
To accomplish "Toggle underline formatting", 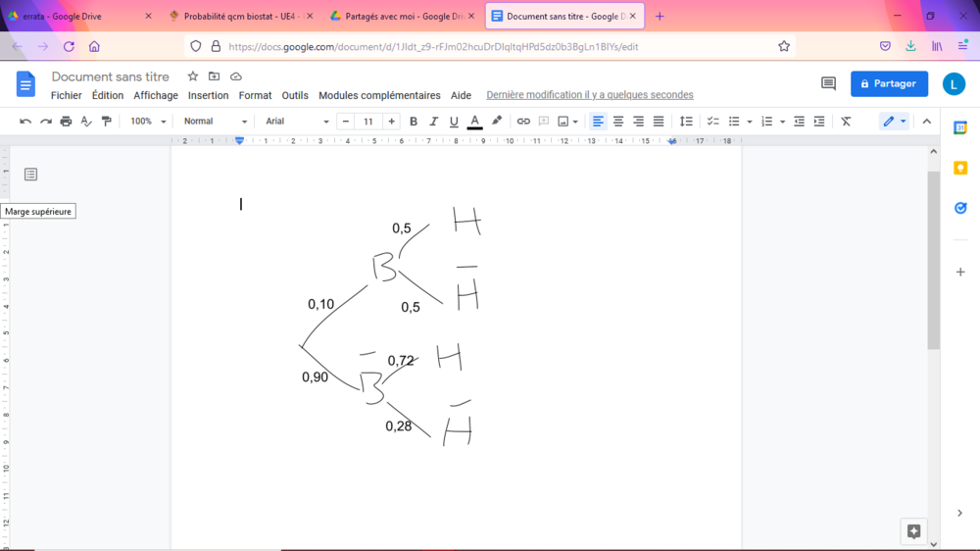I will 454,122.
